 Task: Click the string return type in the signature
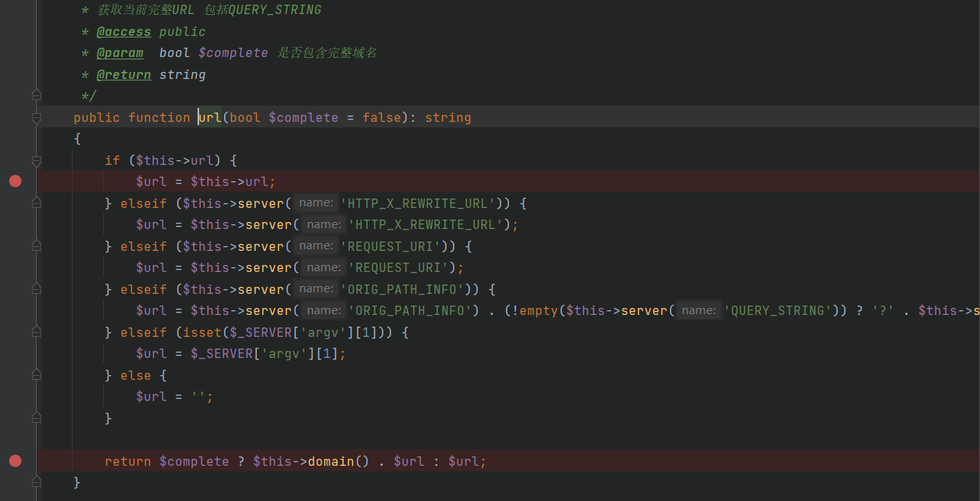coord(447,118)
